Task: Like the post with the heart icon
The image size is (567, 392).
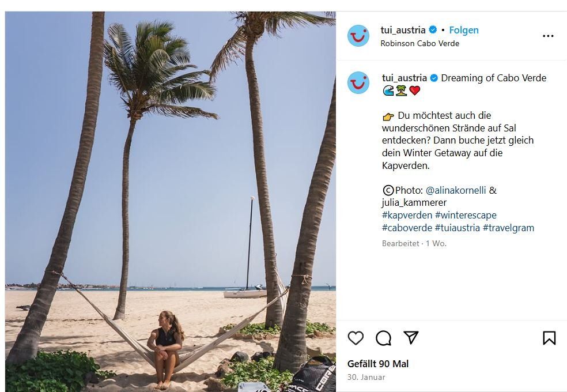Action: point(356,338)
